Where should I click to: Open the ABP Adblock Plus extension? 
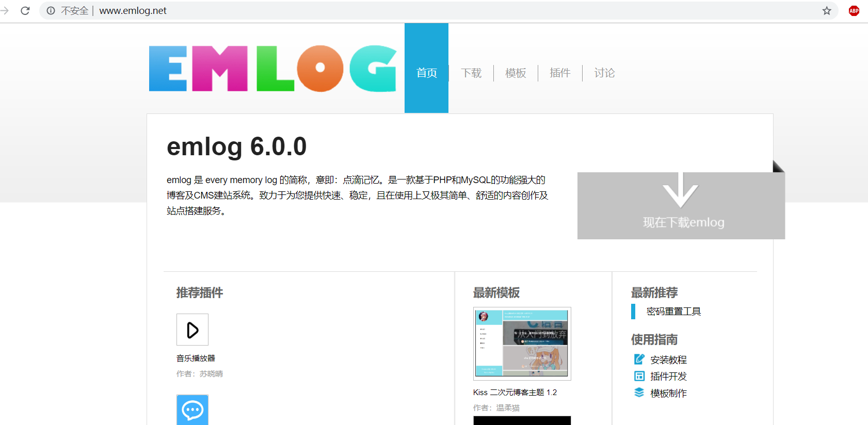854,11
